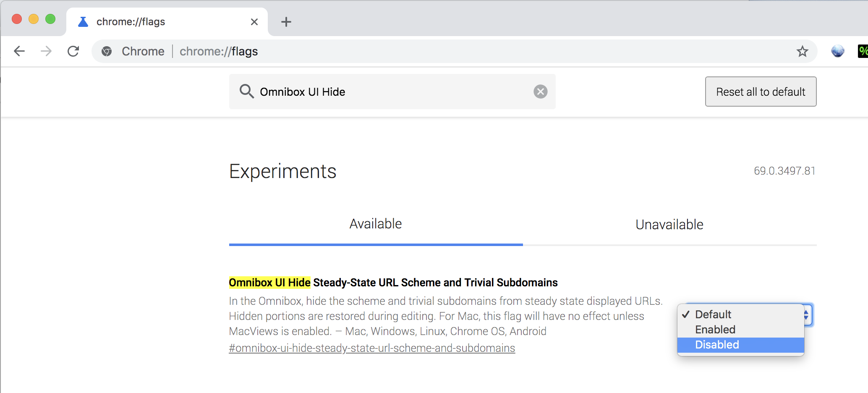
Task: Click Reset all to default
Action: click(x=761, y=92)
